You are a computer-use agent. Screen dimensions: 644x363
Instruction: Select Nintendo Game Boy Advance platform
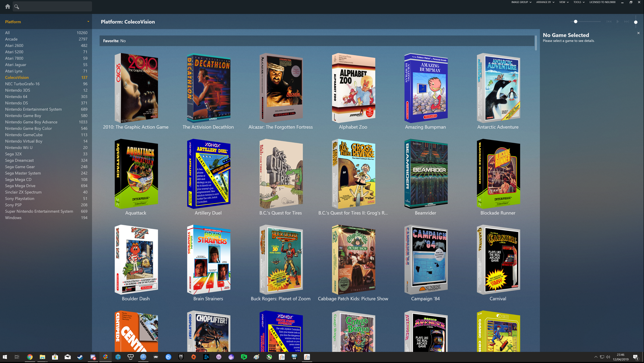click(46, 122)
